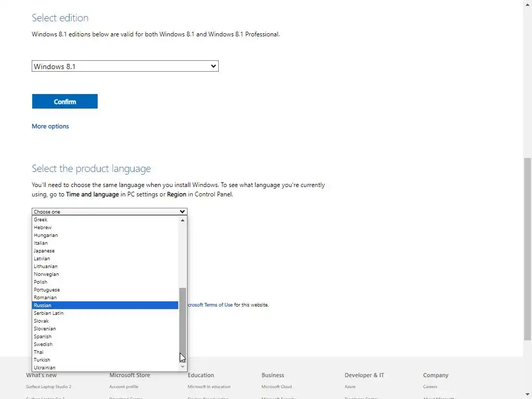Click the language list scrollbar thumb

click(182, 325)
